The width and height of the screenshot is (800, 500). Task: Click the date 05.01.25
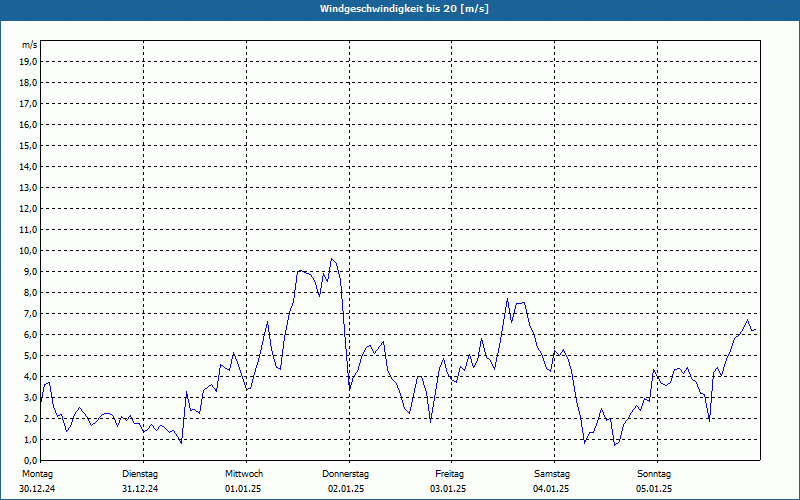[x=654, y=489]
